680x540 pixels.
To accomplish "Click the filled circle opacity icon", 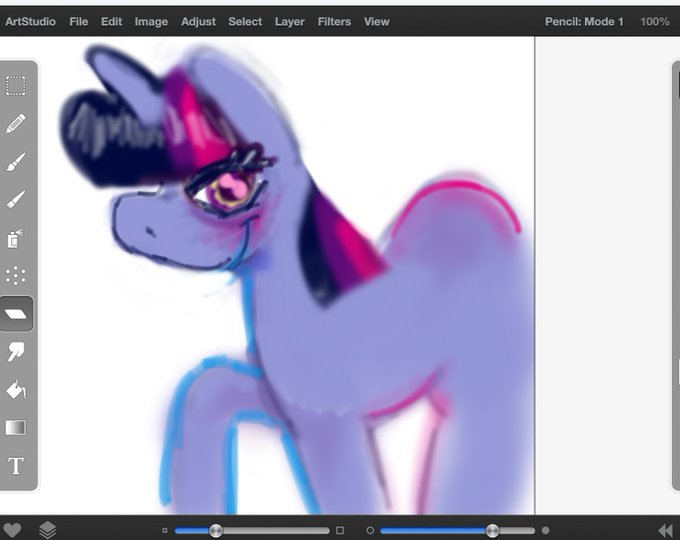I will coord(546,530).
